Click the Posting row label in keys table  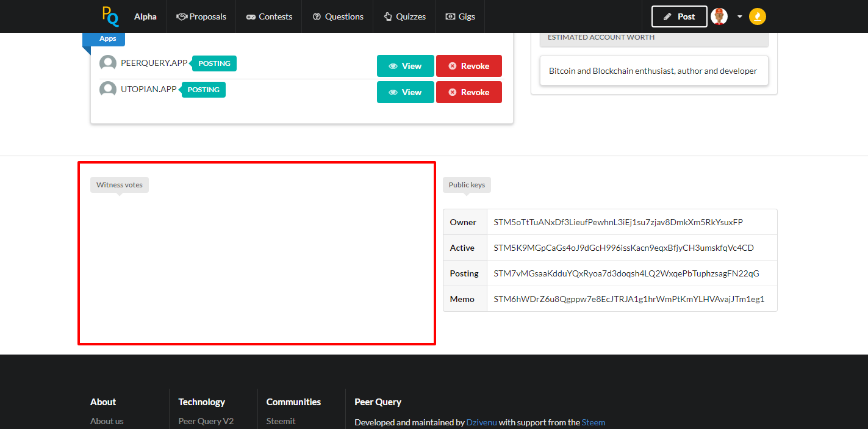coord(464,273)
